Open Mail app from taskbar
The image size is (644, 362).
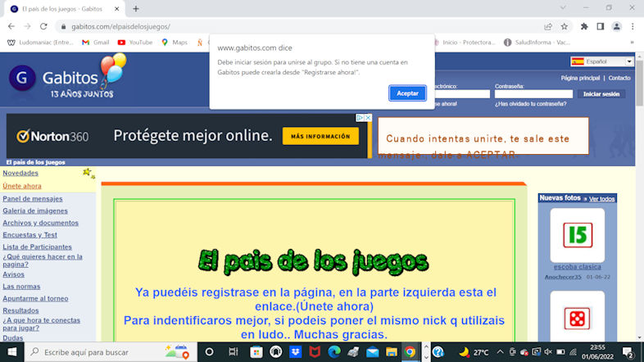pos(373,351)
